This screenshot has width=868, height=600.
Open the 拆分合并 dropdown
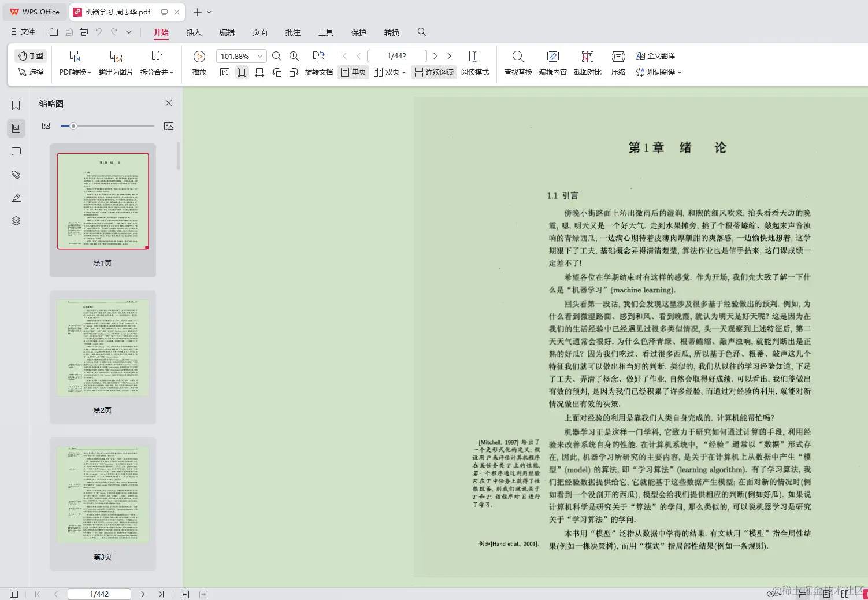(157, 72)
